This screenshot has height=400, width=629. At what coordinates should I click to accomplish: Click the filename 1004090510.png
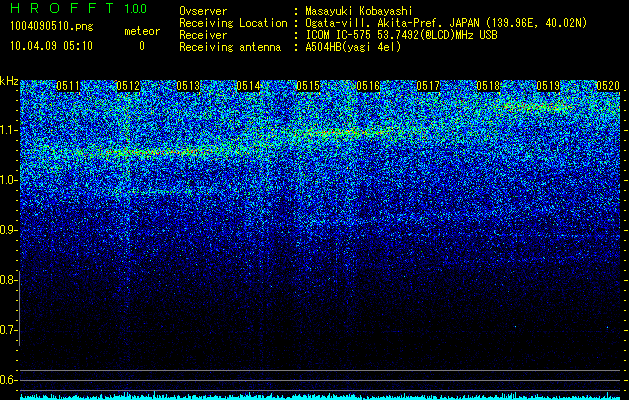(52, 27)
